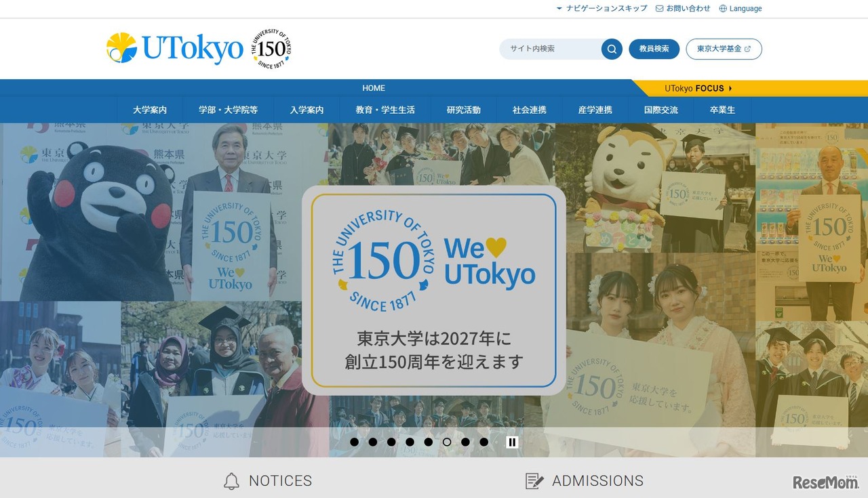Click the magnifying glass search button
868x498 pixels.
point(612,49)
